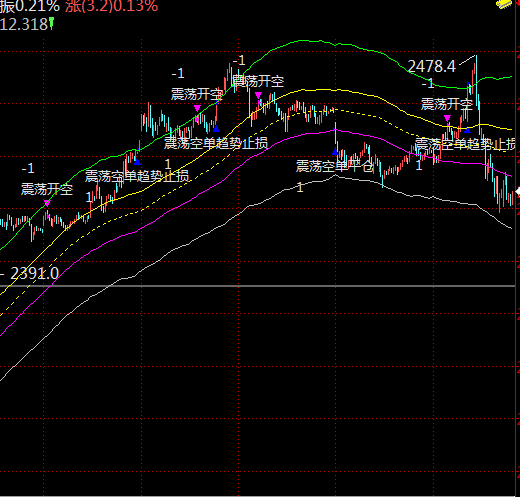This screenshot has height=497, width=520.
Task: Select the gray horizontal line at 2391.0
Action: click(258, 286)
